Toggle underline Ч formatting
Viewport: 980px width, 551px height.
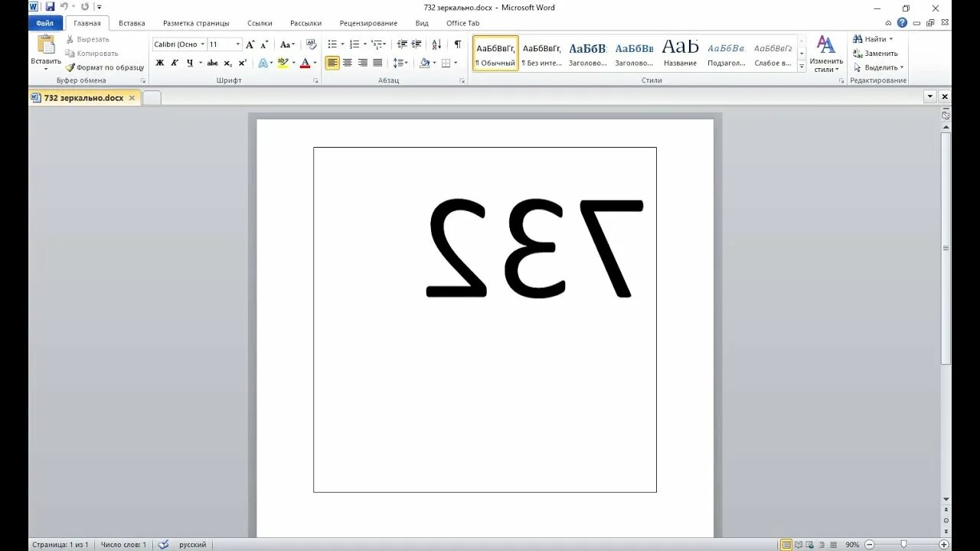189,63
